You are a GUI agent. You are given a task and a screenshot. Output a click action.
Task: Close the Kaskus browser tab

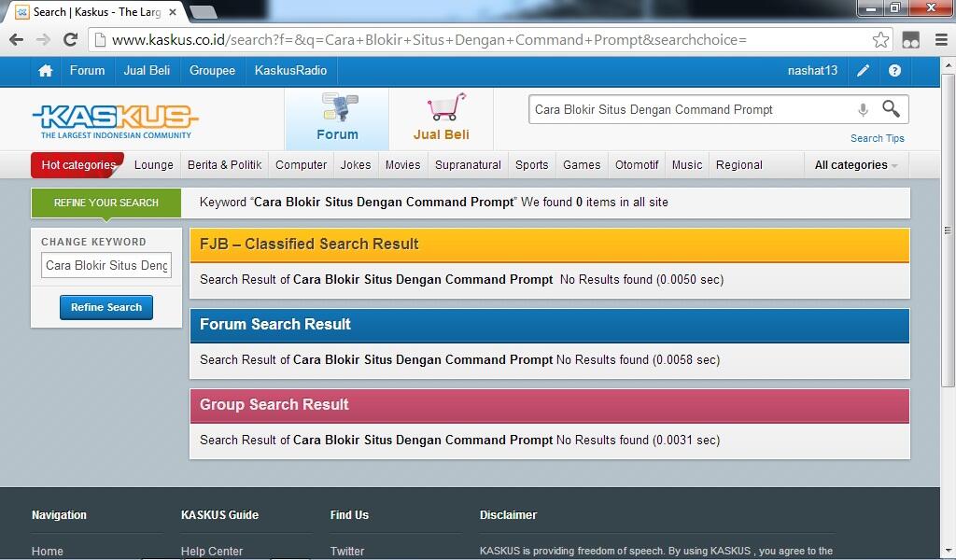pyautogui.click(x=173, y=11)
